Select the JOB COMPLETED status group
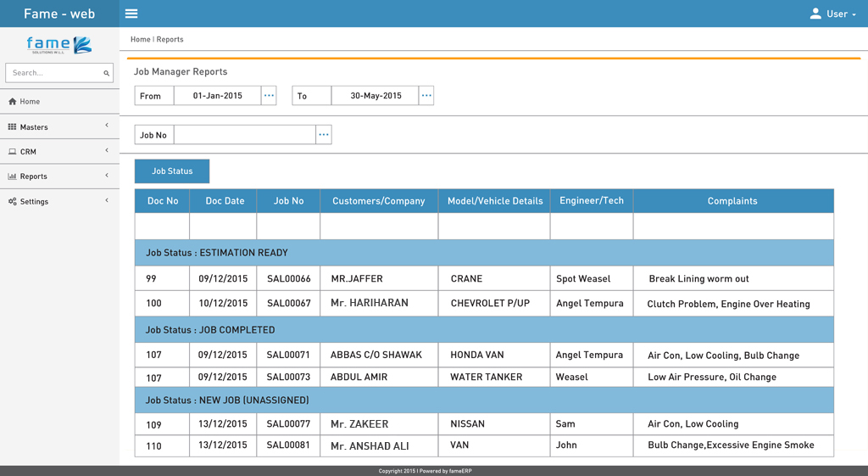Screen dimensions: 868x476 point(484,330)
